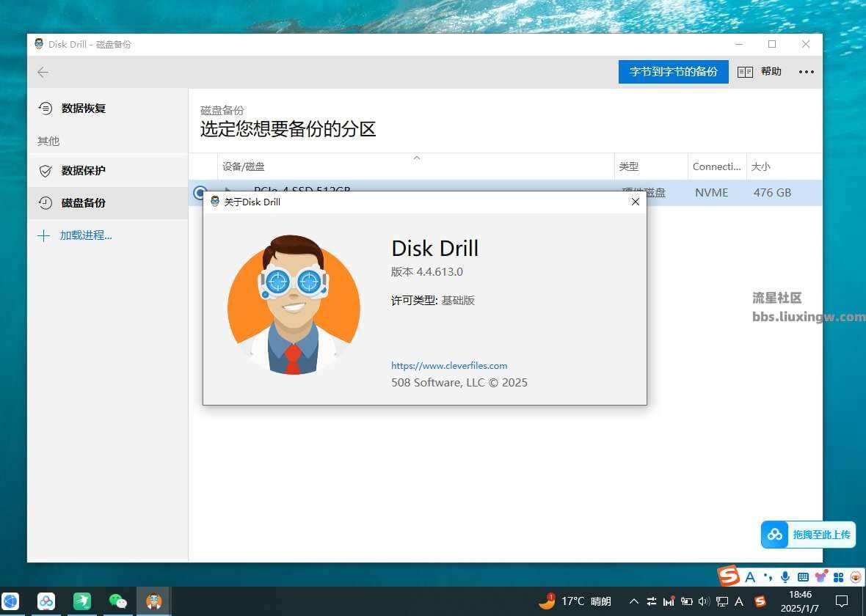Click the Disk Drill heading in the about dialog
Image resolution: width=866 pixels, height=616 pixels.
(434, 249)
